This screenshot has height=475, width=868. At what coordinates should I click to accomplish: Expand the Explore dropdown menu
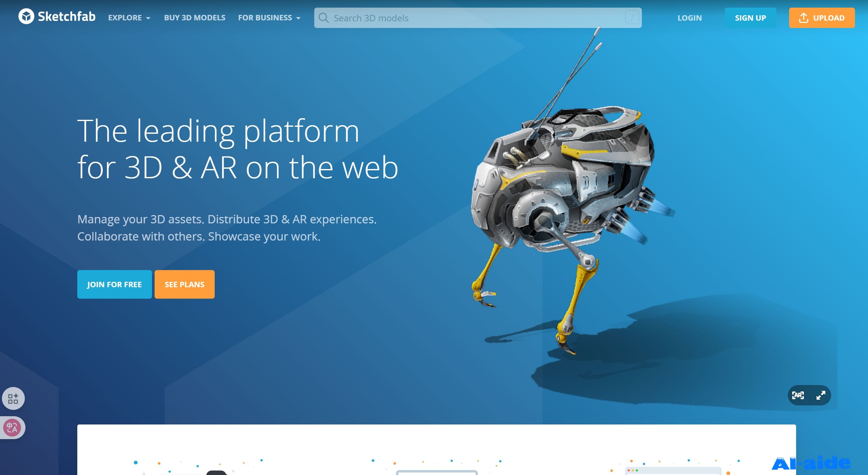point(129,18)
